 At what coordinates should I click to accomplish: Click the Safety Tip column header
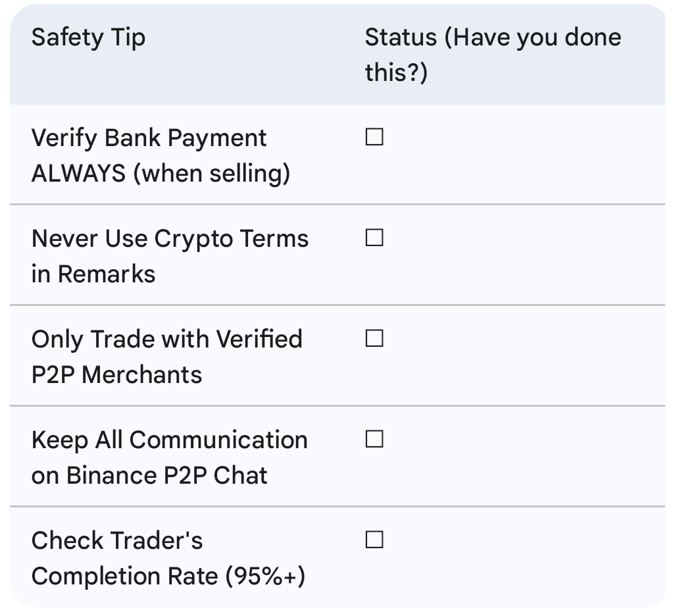click(88, 38)
